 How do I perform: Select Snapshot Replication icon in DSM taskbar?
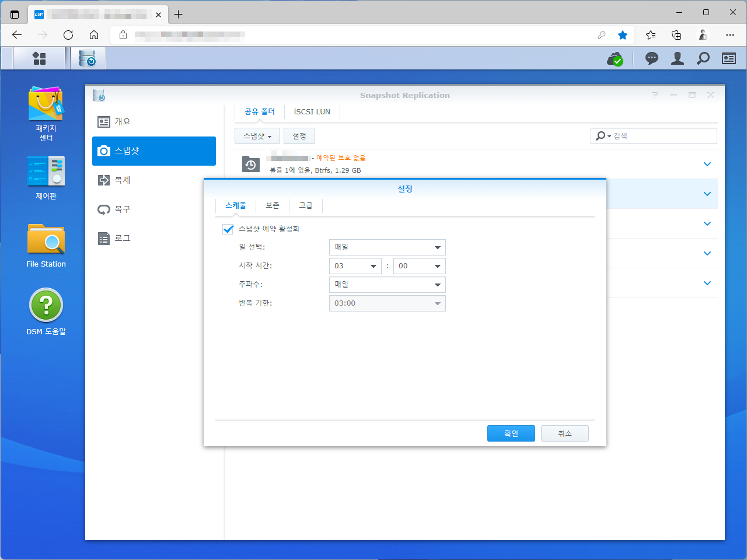pos(88,58)
